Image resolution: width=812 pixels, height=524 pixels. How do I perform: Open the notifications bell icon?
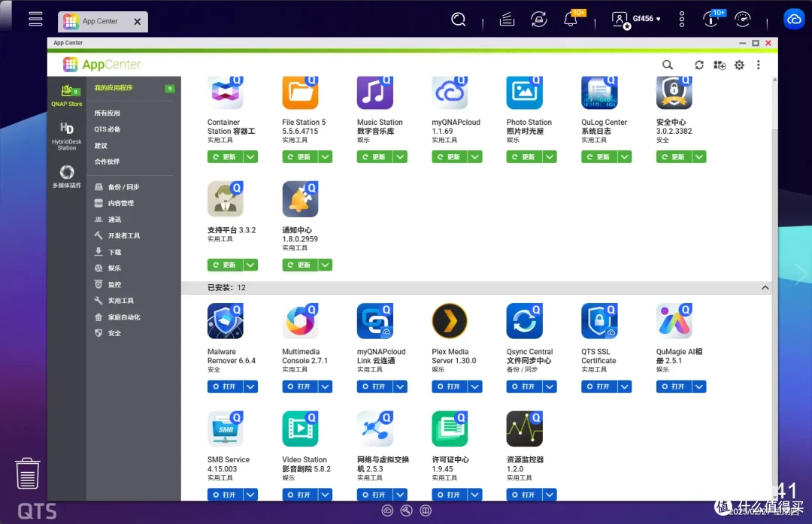(x=571, y=20)
